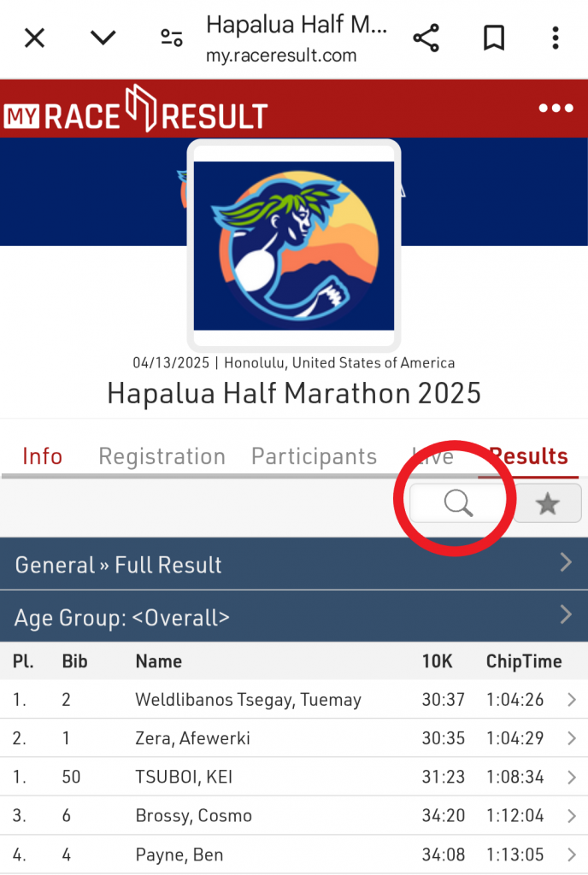The image size is (588, 875).
Task: Select the Results tab
Action: pos(528,456)
